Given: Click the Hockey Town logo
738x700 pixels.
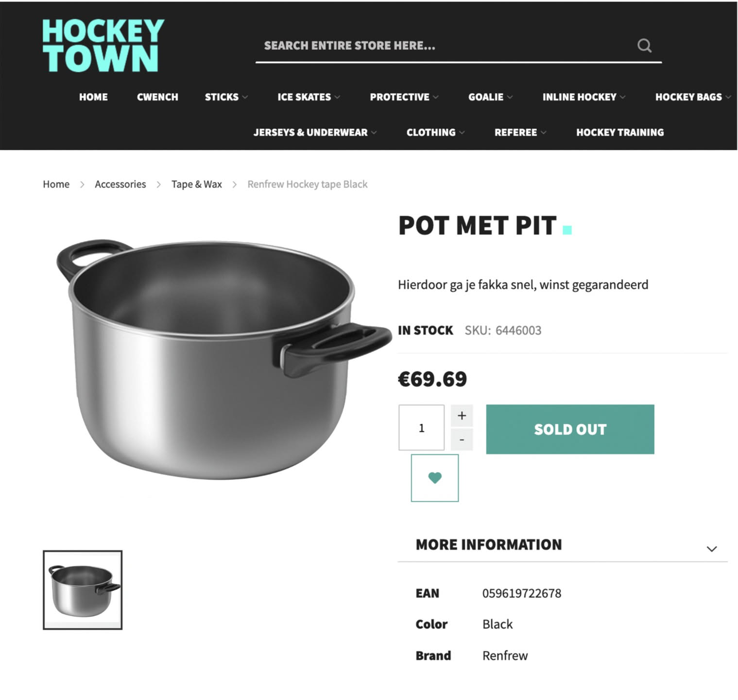Looking at the screenshot, I should click(x=103, y=46).
